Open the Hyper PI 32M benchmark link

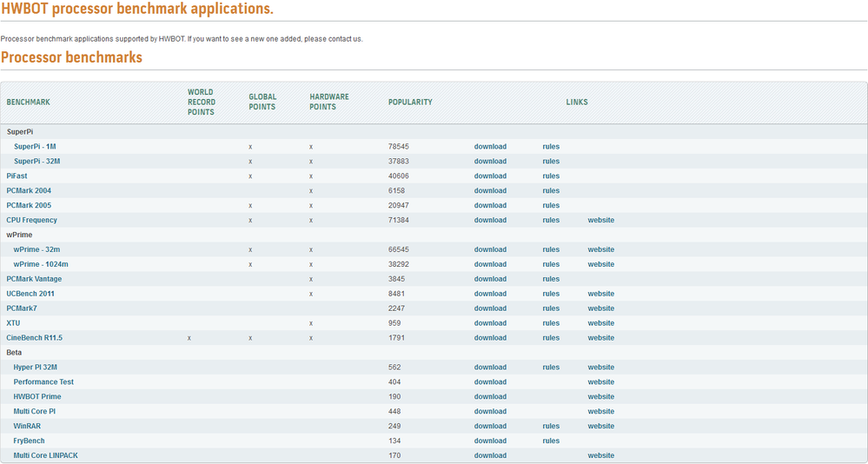pyautogui.click(x=36, y=367)
